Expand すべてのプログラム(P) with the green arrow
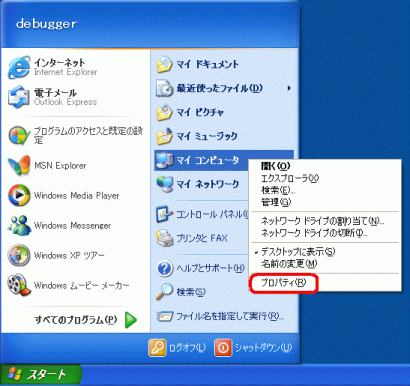The height and width of the screenshot is (386, 410). coord(131,320)
